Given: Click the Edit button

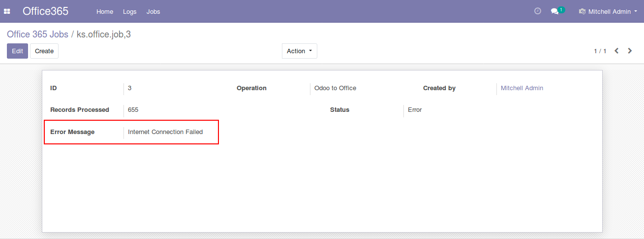Looking at the screenshot, I should click(17, 51).
